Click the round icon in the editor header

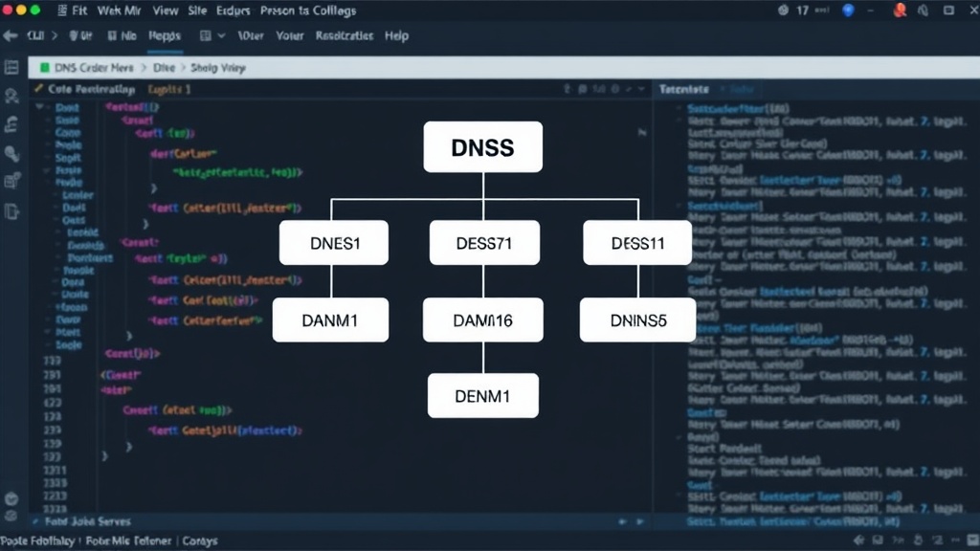[x=615, y=89]
